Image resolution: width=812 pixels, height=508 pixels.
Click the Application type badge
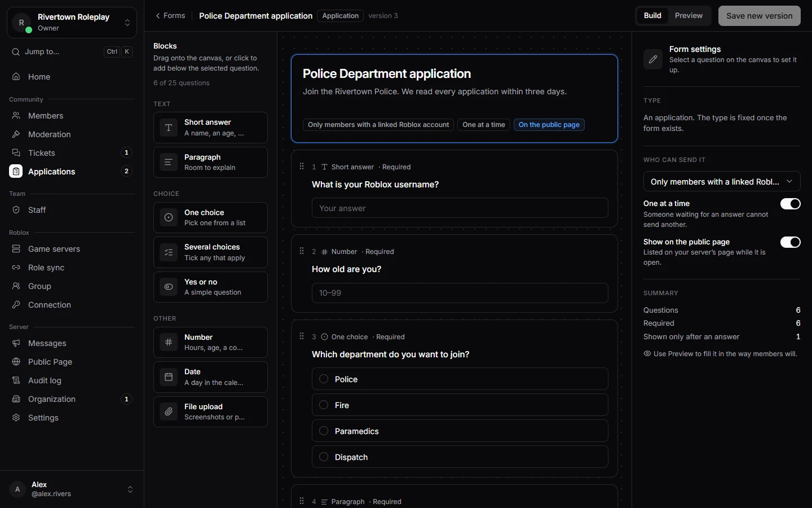tap(340, 16)
